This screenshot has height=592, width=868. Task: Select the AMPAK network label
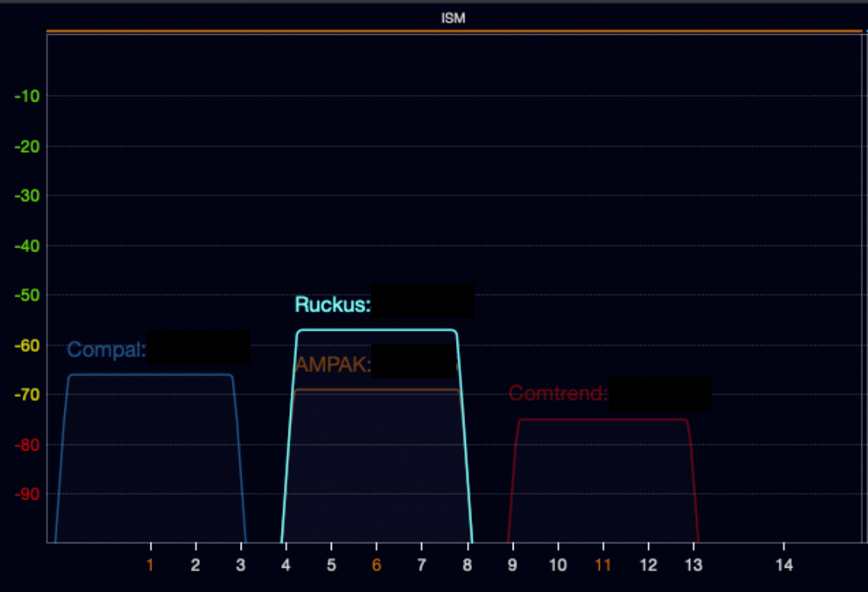click(333, 365)
